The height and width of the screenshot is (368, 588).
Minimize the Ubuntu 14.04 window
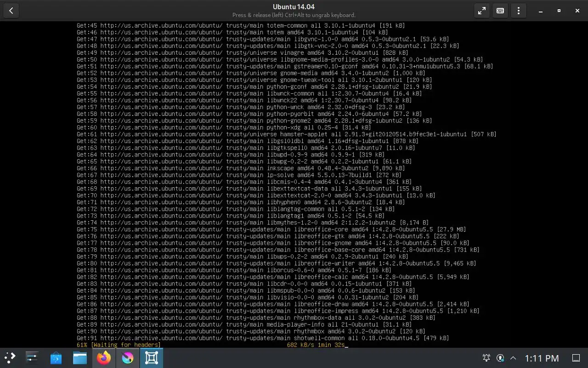(541, 11)
